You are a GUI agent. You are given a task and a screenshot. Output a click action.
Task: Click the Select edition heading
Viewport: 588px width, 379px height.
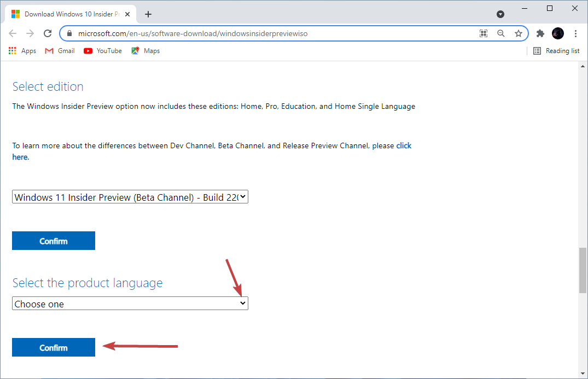pos(48,86)
